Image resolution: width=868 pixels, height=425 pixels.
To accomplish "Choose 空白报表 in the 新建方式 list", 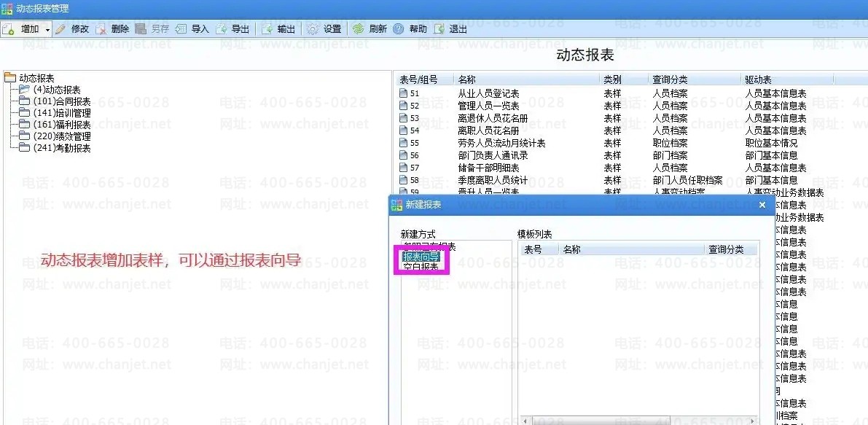I will pyautogui.click(x=421, y=267).
